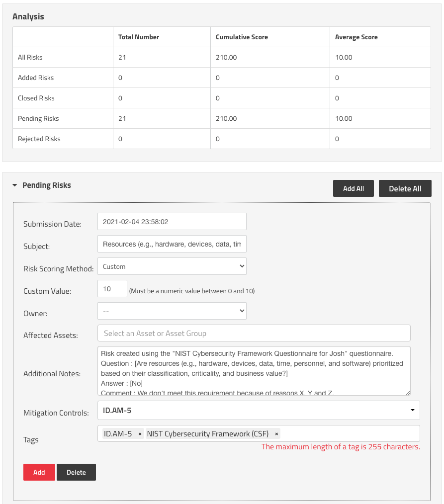Expand the Mitigation Controls selector
The height and width of the screenshot is (504, 444).
point(258,410)
